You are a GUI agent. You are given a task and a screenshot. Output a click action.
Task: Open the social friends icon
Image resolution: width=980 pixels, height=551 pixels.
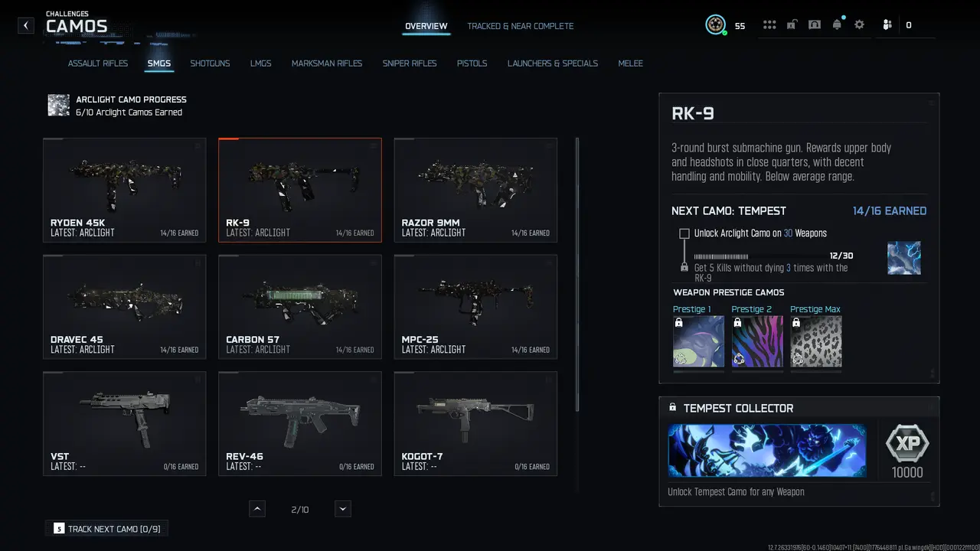887,25
